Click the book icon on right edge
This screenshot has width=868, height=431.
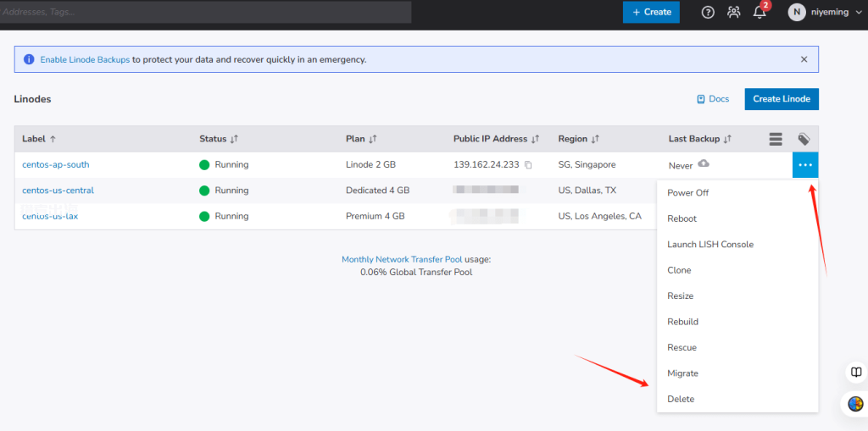tap(856, 373)
